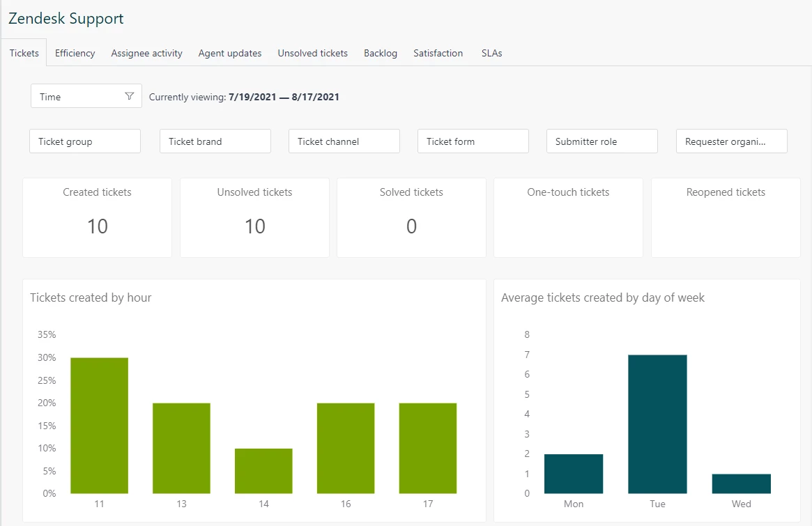This screenshot has width=812, height=526.
Task: Click the funnel icon in Time filter
Action: click(130, 96)
